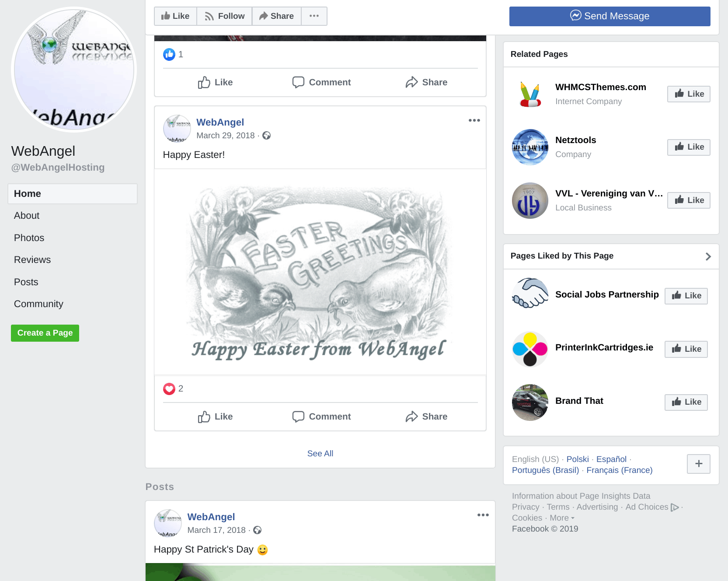Screen dimensions: 728x581
Task: Like the VVL local business page
Action: click(689, 200)
